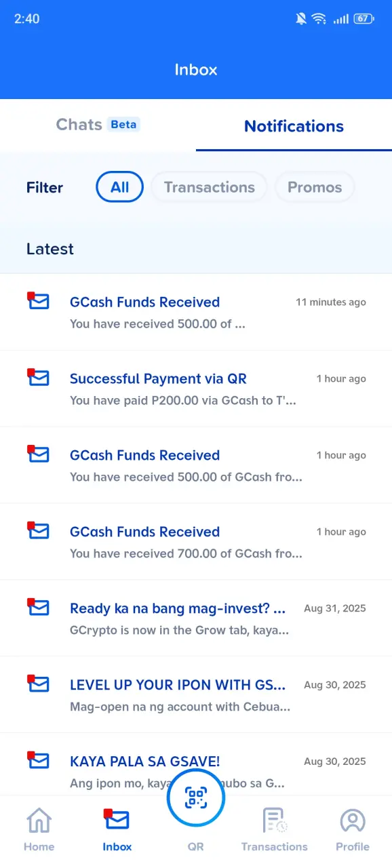Tap the Inbox icon in bottom bar
392x868 pixels.
(117, 820)
